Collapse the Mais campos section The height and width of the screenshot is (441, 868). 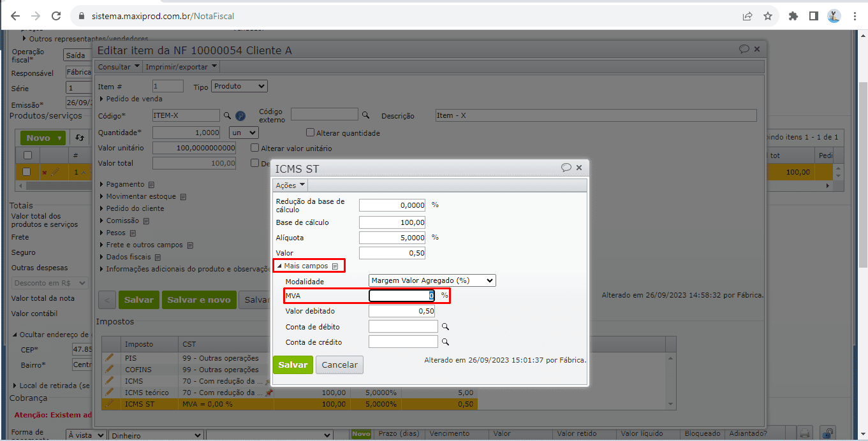pos(302,266)
